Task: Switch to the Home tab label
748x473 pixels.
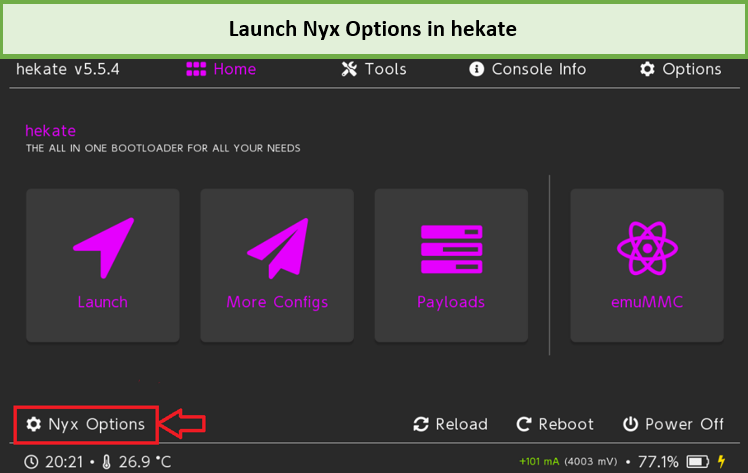Action: [235, 69]
